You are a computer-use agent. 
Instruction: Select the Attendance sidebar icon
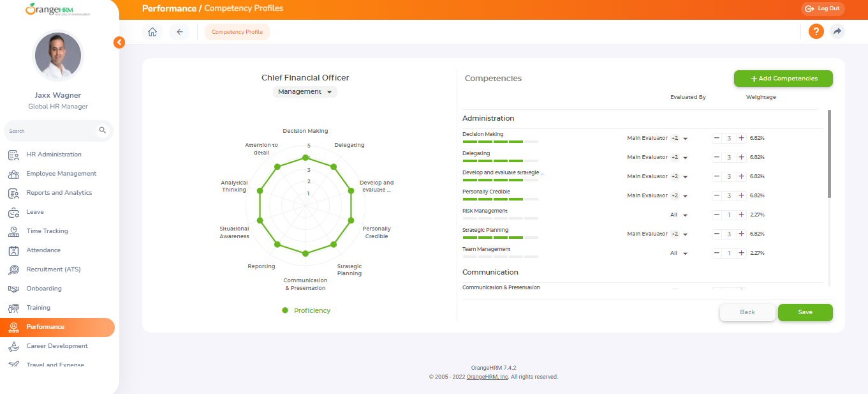pyautogui.click(x=12, y=250)
